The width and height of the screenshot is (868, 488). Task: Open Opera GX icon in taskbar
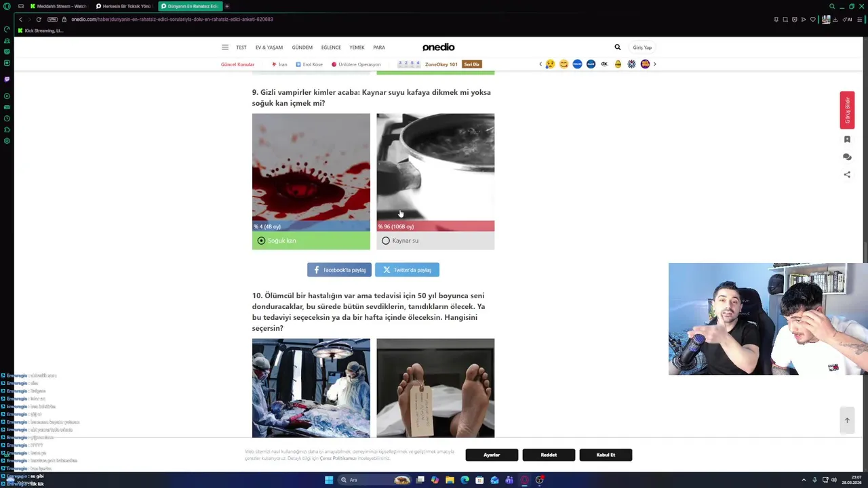tap(524, 480)
